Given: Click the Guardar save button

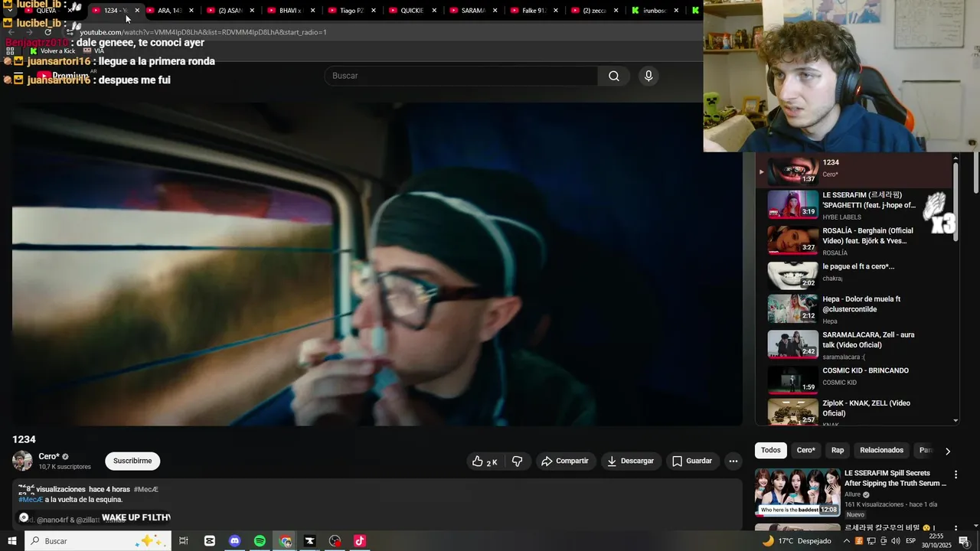Looking at the screenshot, I should coord(692,461).
